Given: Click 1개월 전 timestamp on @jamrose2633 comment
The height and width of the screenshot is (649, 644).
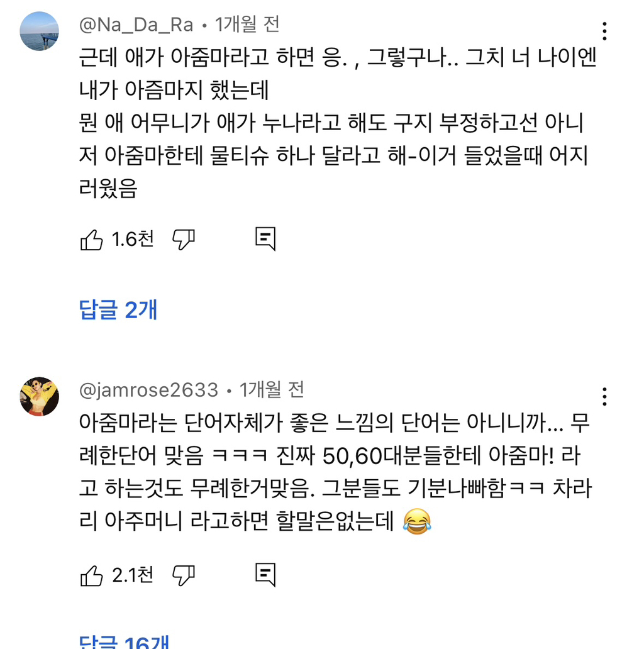Looking at the screenshot, I should [272, 391].
